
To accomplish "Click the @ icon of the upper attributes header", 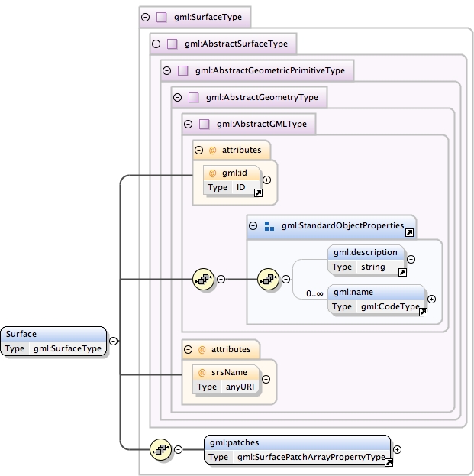I will pyautogui.click(x=213, y=150).
